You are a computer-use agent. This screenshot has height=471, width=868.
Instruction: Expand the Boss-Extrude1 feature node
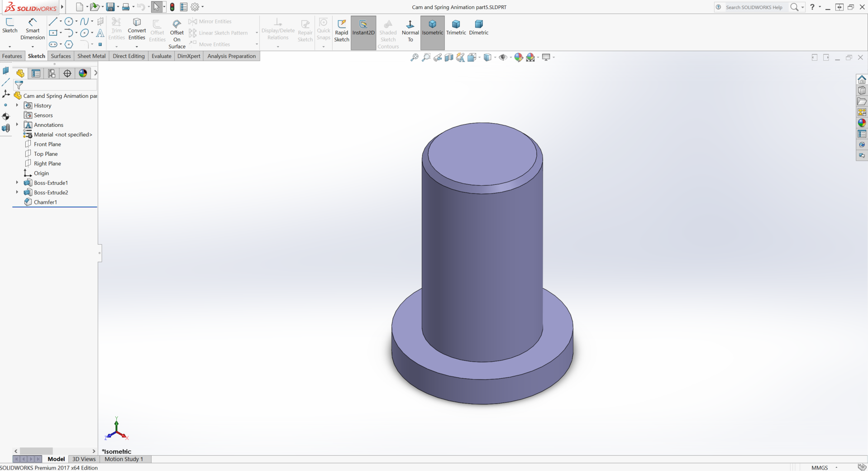[17, 183]
